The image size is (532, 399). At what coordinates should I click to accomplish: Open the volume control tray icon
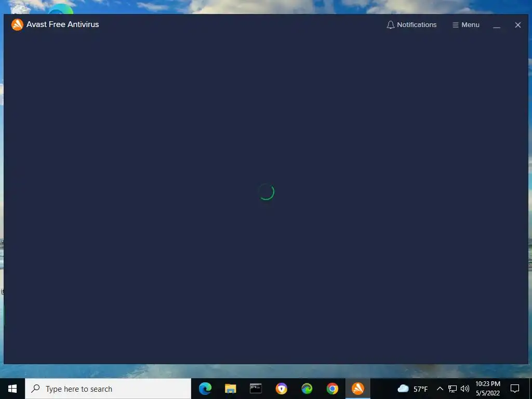(x=465, y=389)
